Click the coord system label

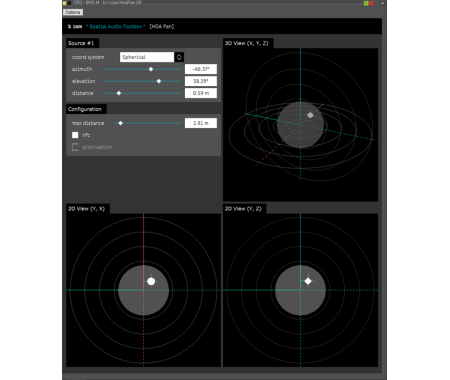point(88,57)
